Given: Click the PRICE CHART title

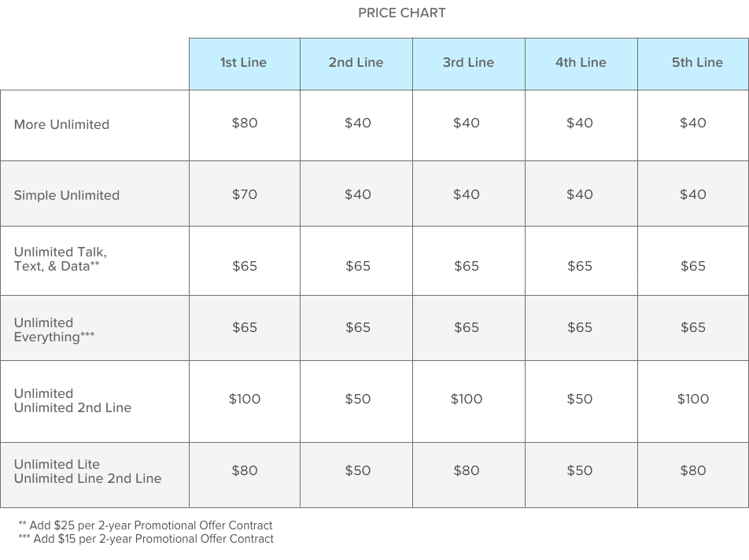Looking at the screenshot, I should [x=401, y=13].
